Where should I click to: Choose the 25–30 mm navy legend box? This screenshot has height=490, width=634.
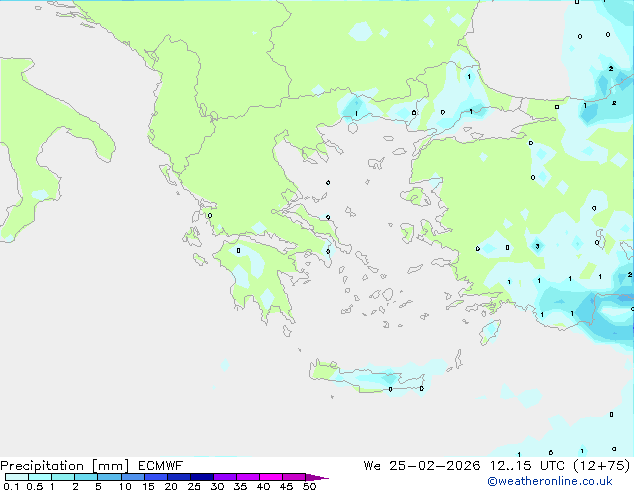tap(202, 477)
